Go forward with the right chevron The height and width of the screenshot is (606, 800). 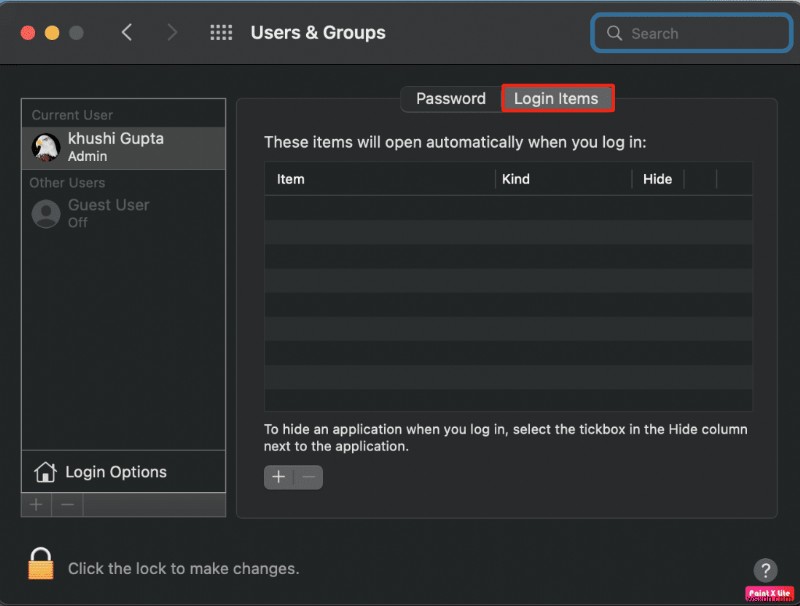pyautogui.click(x=172, y=33)
